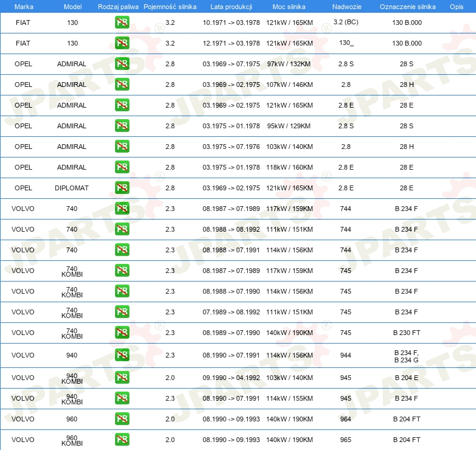Select the B 204 E engine cell
Screen dimensions: 476x450
tap(407, 378)
